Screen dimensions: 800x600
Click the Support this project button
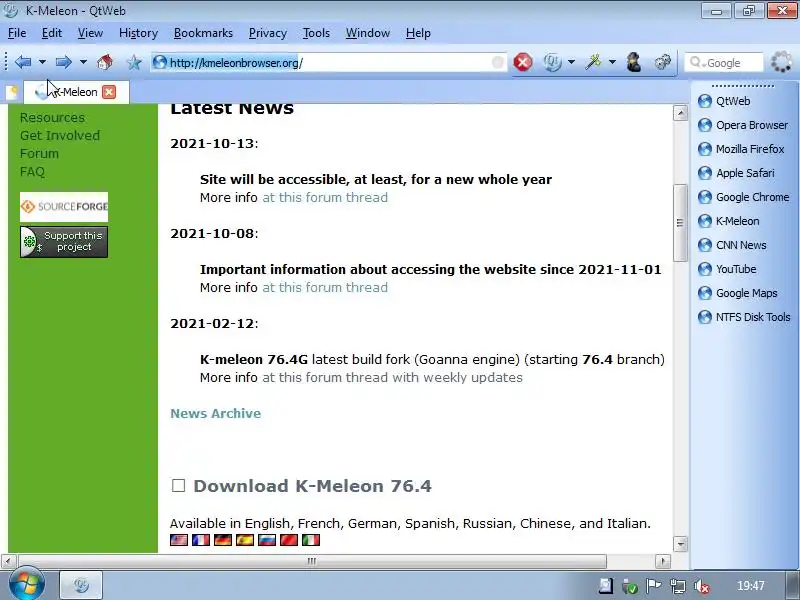(64, 242)
